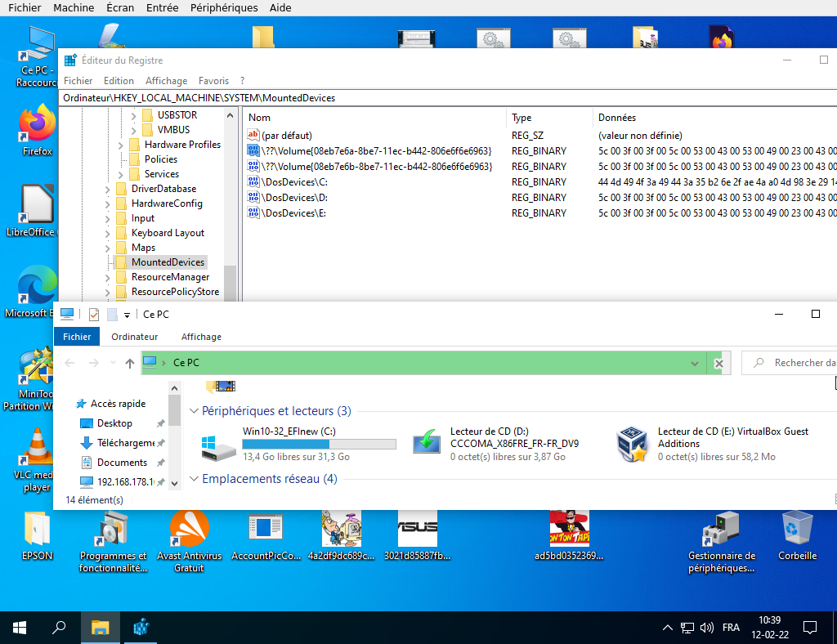This screenshot has width=837, height=644.
Task: Click the Type column header
Action: coord(548,118)
